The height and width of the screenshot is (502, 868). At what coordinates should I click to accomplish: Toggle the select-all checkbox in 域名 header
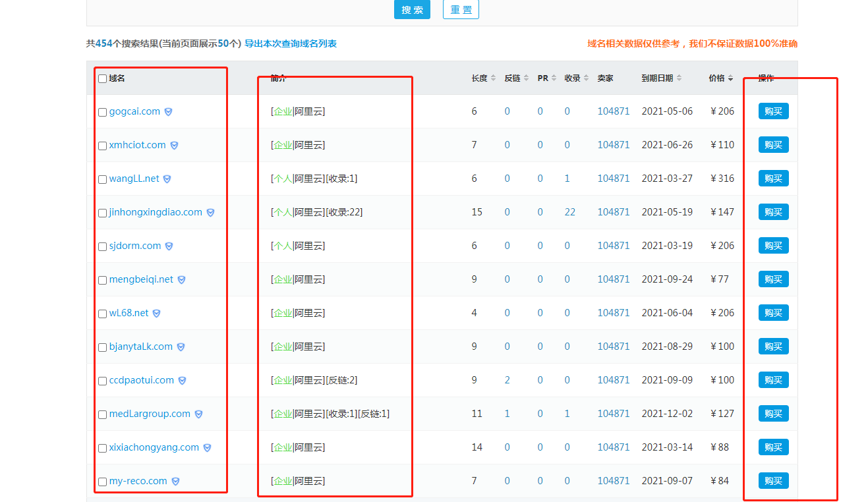pyautogui.click(x=102, y=79)
